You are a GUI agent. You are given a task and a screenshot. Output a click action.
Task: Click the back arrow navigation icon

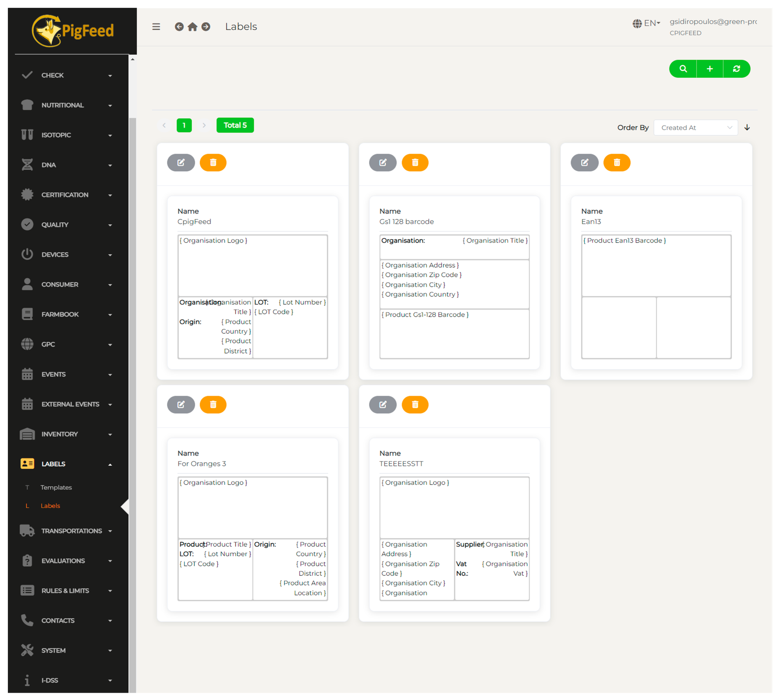179,26
